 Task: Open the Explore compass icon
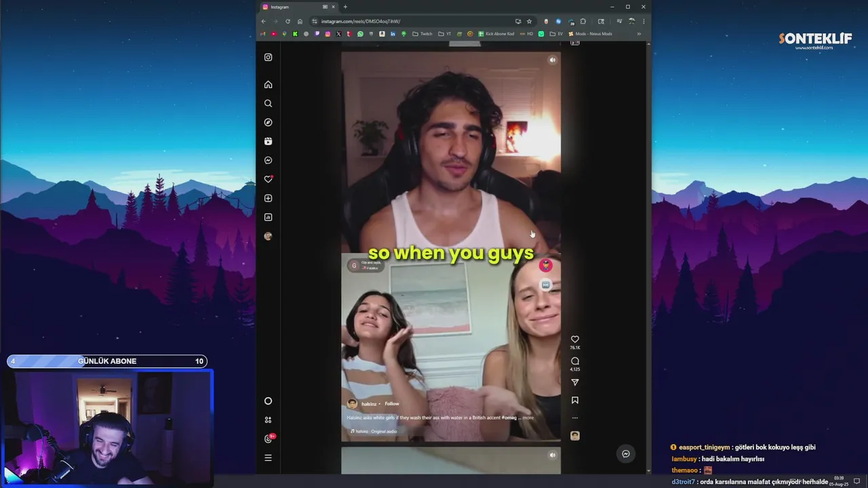[x=268, y=123]
